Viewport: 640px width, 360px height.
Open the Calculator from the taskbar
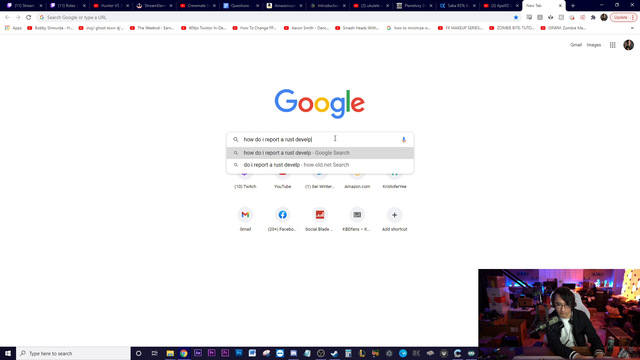point(348,353)
